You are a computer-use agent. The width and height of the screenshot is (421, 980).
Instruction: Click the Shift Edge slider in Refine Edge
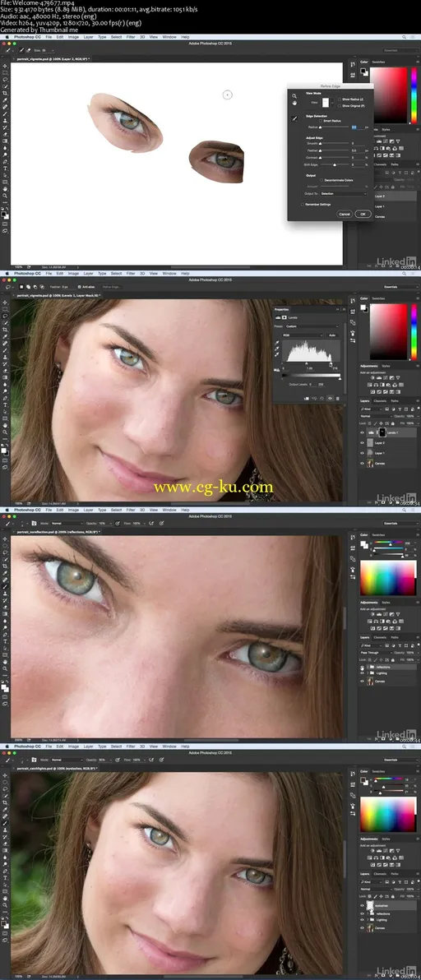335,165
